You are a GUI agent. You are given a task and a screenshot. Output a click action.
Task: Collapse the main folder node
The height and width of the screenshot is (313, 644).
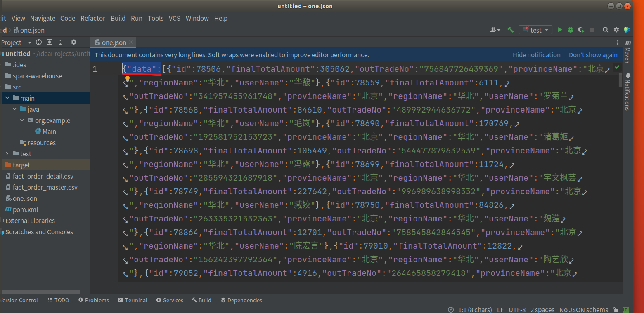click(7, 98)
